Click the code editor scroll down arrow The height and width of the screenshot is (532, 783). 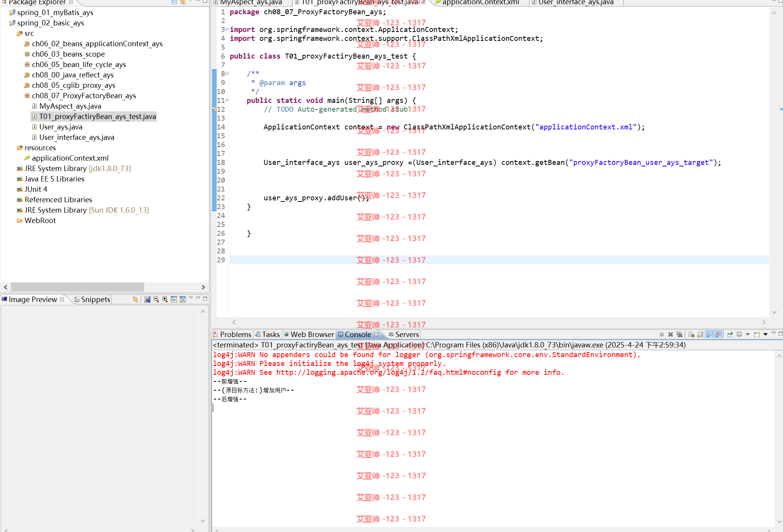coord(774,312)
